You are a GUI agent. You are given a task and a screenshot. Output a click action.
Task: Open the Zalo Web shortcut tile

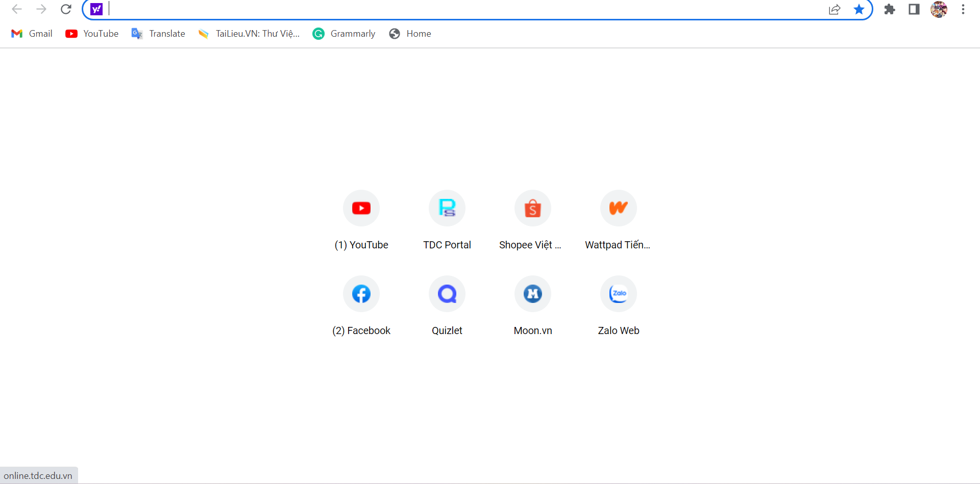click(x=619, y=306)
